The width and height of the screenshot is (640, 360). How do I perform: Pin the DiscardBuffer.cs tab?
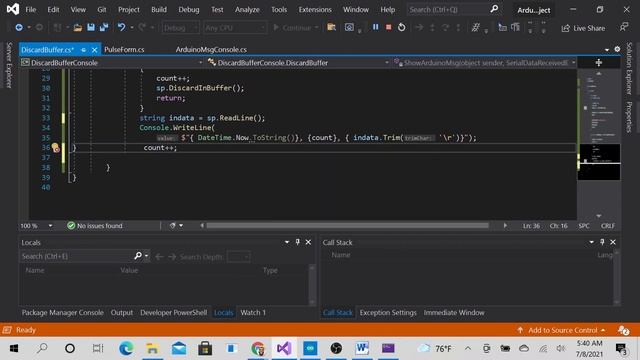[84, 50]
